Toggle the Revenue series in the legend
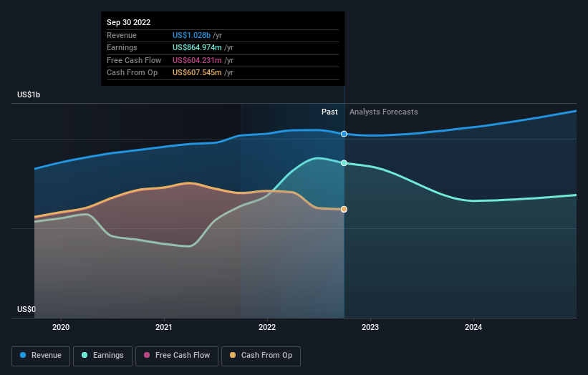Screen dimensions: 588x375 tap(41, 356)
